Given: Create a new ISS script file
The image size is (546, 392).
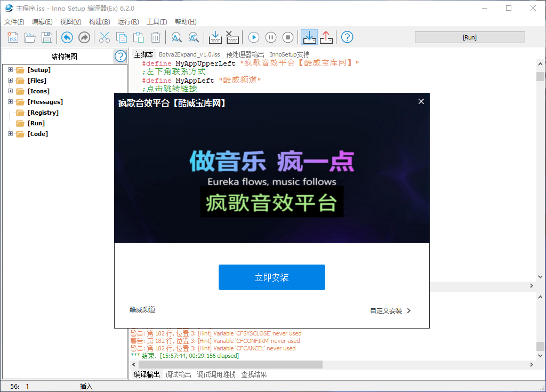Looking at the screenshot, I should tap(13, 37).
